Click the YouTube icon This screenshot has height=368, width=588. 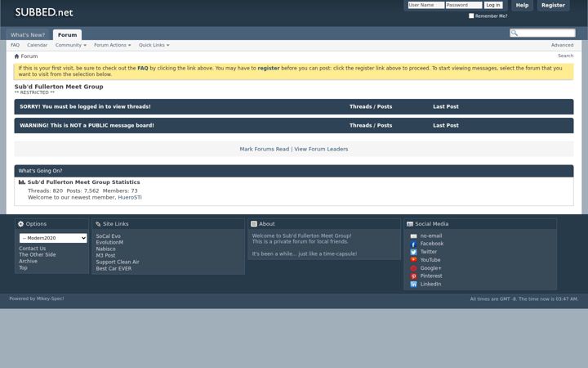click(413, 260)
